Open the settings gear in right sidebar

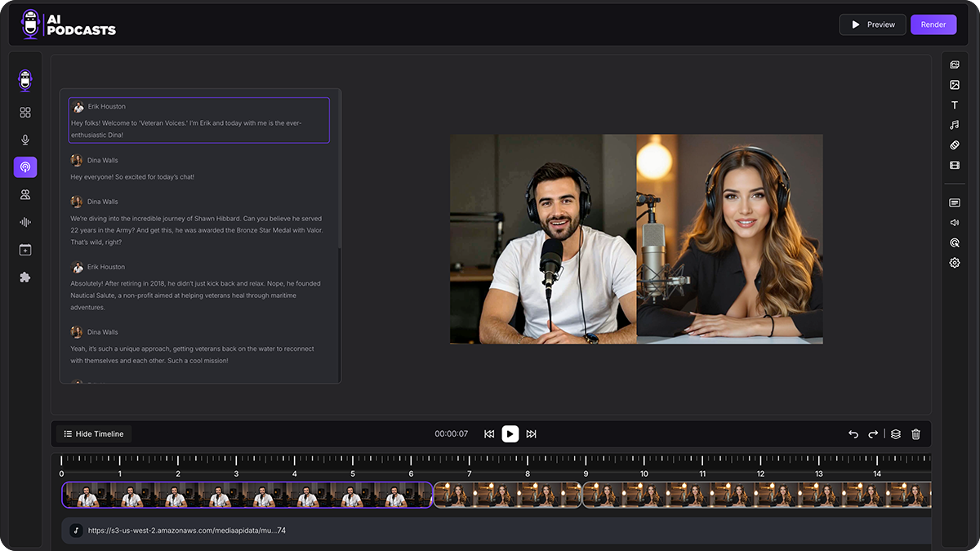954,263
